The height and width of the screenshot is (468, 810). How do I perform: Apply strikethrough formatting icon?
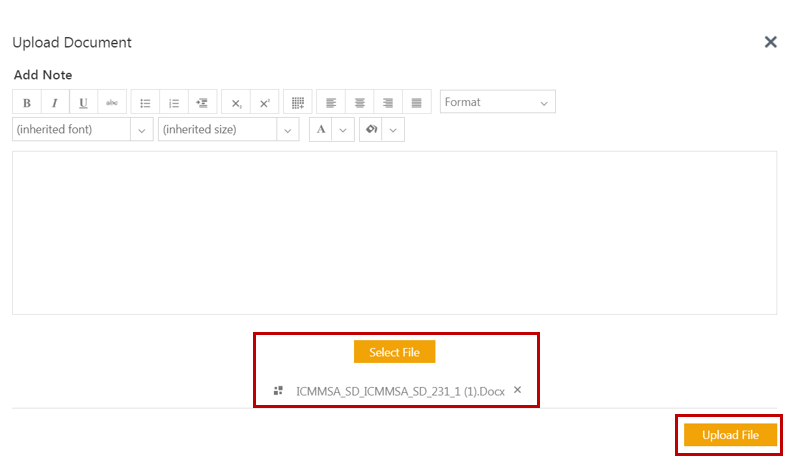[112, 103]
